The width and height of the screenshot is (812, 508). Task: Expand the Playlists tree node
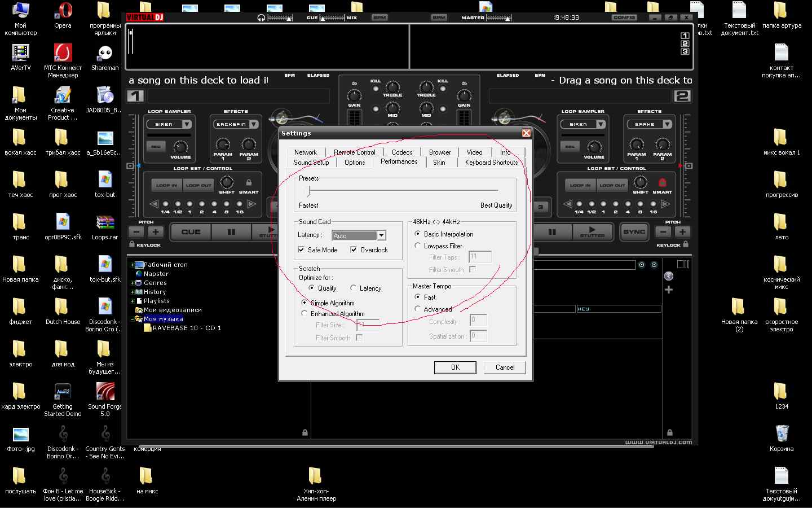click(132, 301)
